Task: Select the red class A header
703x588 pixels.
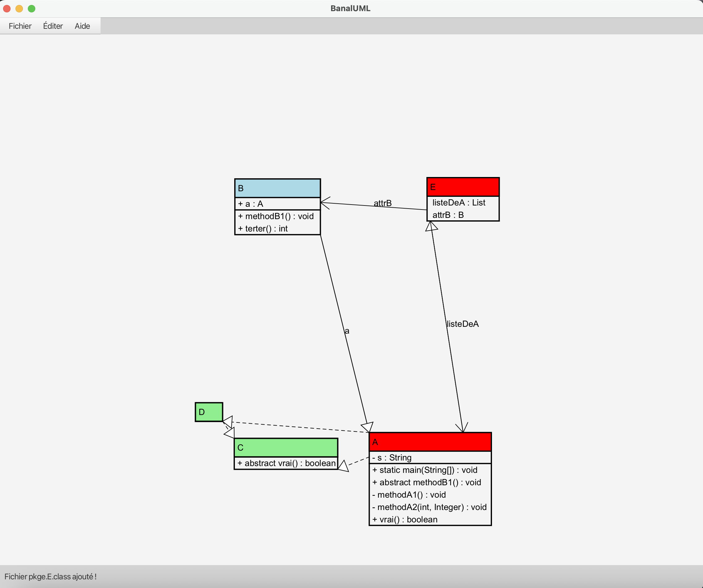Action: click(430, 442)
